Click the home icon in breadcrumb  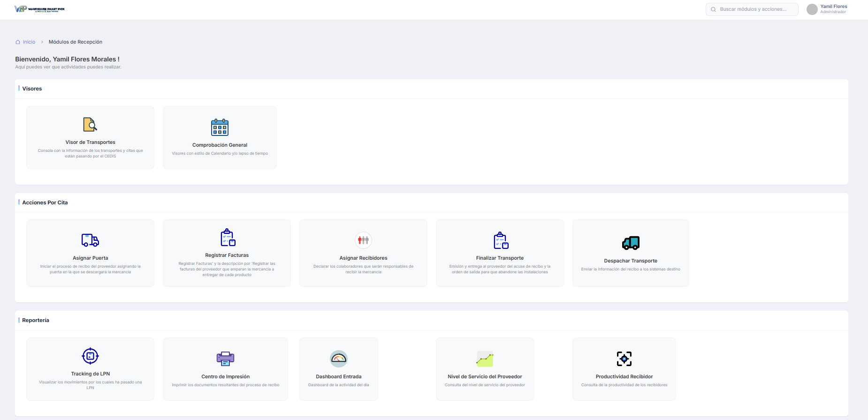[18, 42]
